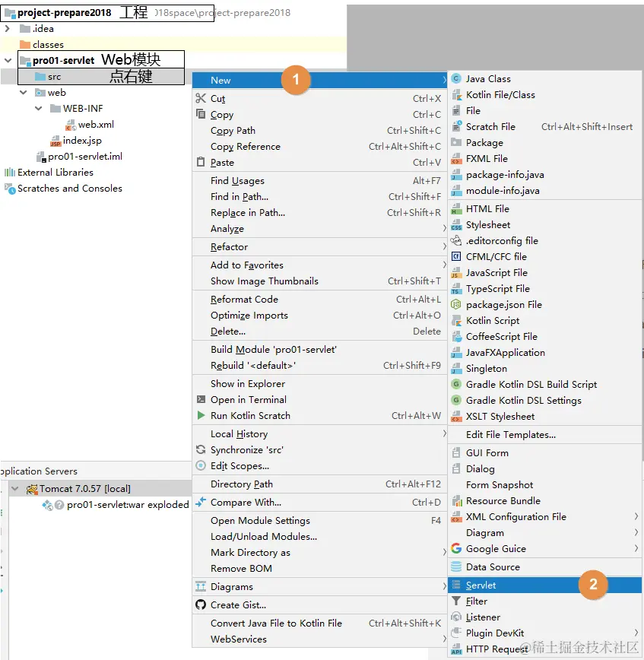Click the GUI Form icon
The image size is (644, 660).
[x=456, y=453]
